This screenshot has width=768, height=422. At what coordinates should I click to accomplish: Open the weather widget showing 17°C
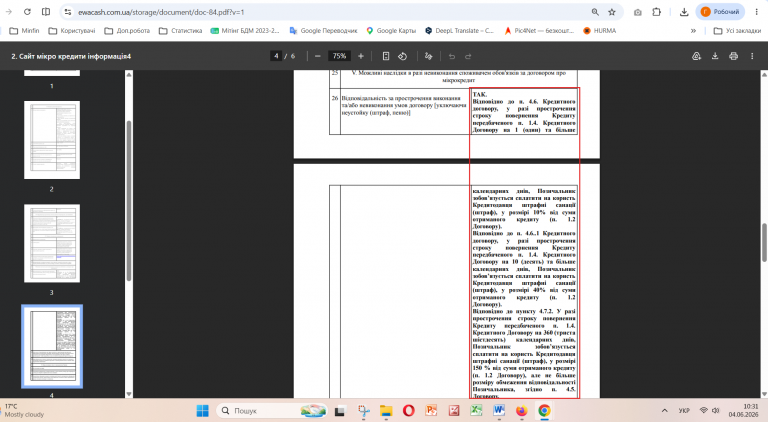pos(24,410)
